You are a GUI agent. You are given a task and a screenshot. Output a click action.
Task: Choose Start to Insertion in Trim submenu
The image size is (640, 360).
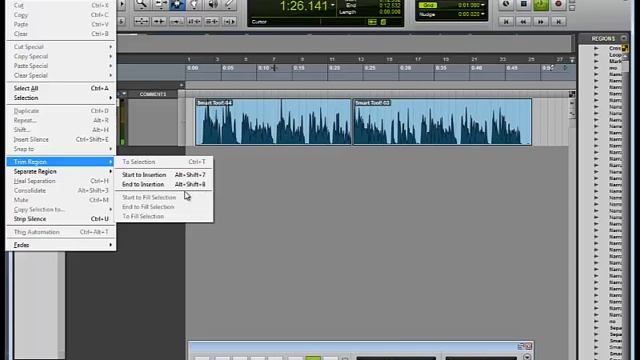coord(164,175)
